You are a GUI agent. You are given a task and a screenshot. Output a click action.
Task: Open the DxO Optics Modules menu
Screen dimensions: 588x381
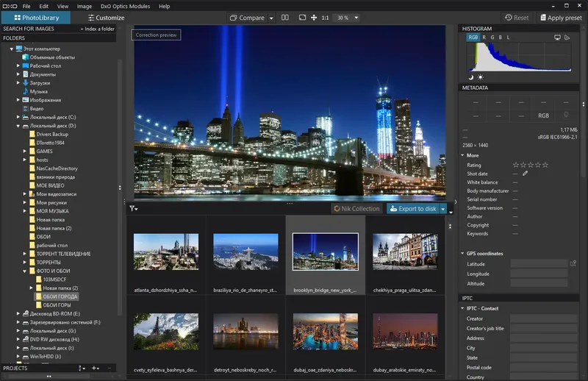coord(125,6)
